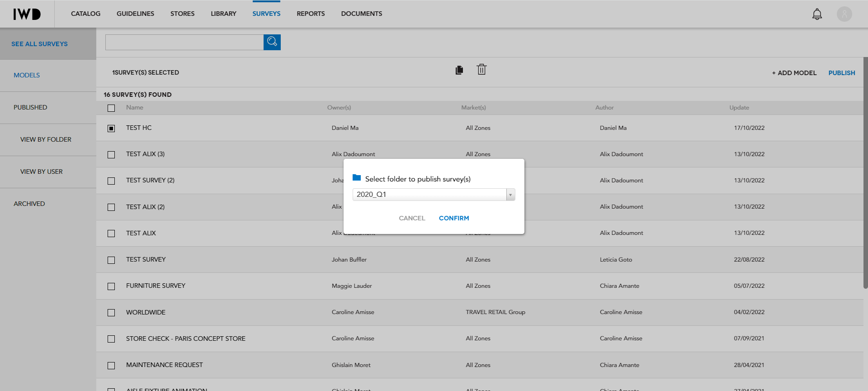868x391 pixels.
Task: Click CONFIRM in the publish dialog
Action: (x=454, y=218)
